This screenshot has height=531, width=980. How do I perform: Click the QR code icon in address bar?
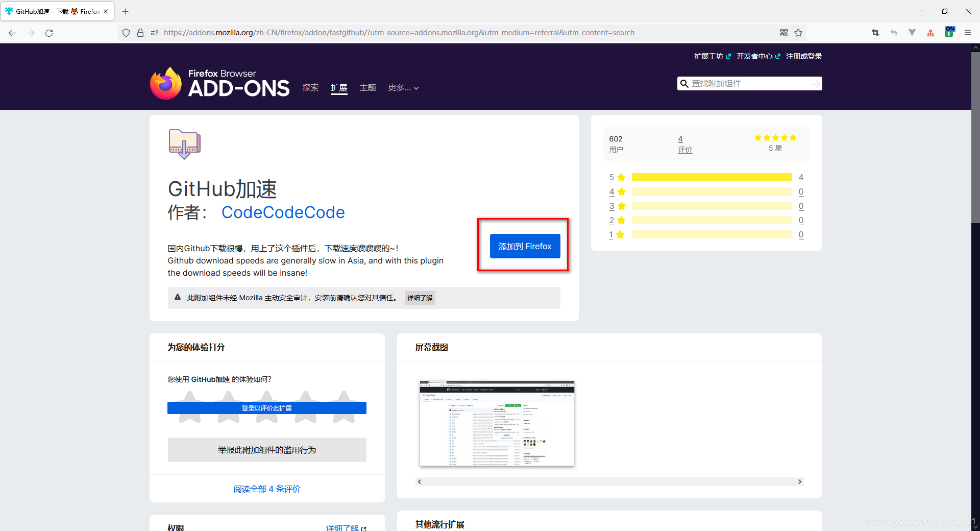pos(784,33)
